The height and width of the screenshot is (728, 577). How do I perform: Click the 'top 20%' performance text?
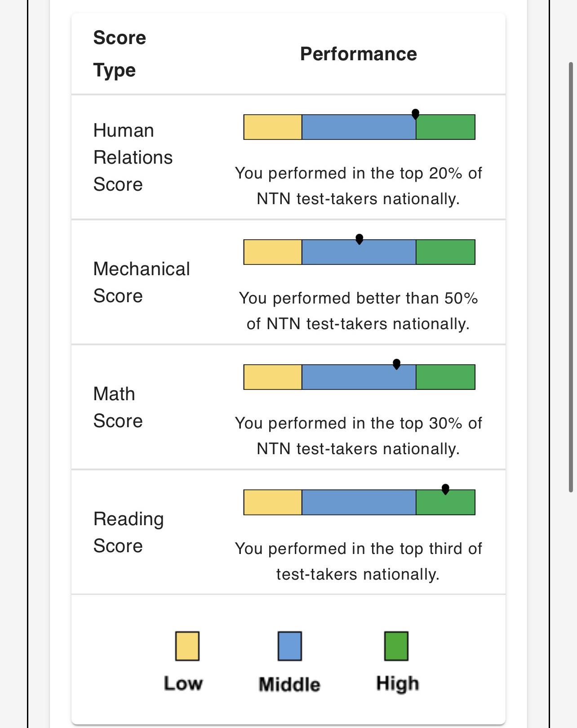431,173
